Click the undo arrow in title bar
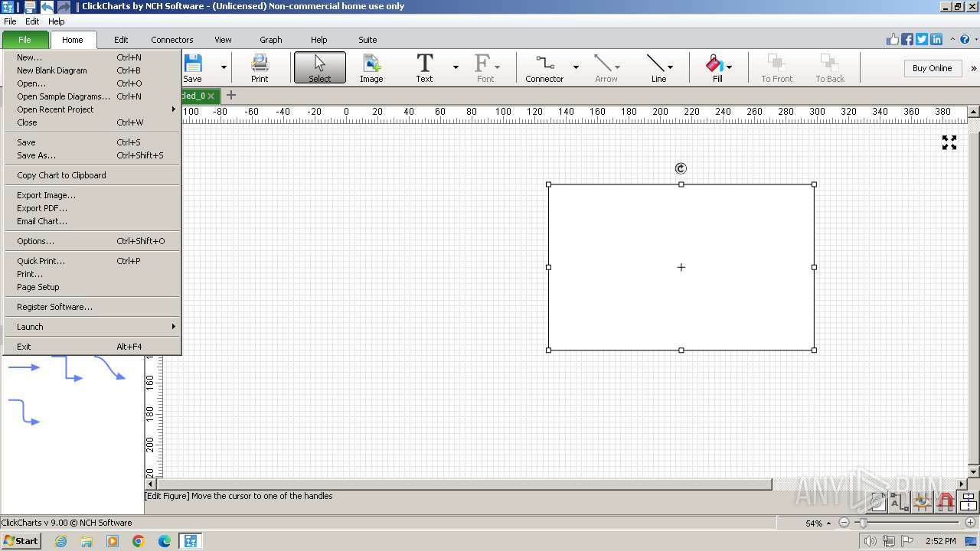Screen dimensions: 980x551 (x=47, y=7)
